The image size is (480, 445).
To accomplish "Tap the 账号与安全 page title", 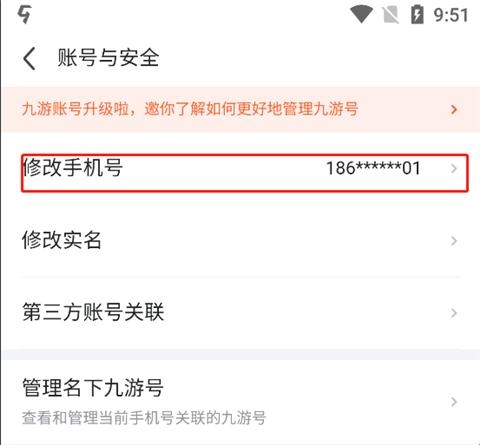I will click(108, 58).
